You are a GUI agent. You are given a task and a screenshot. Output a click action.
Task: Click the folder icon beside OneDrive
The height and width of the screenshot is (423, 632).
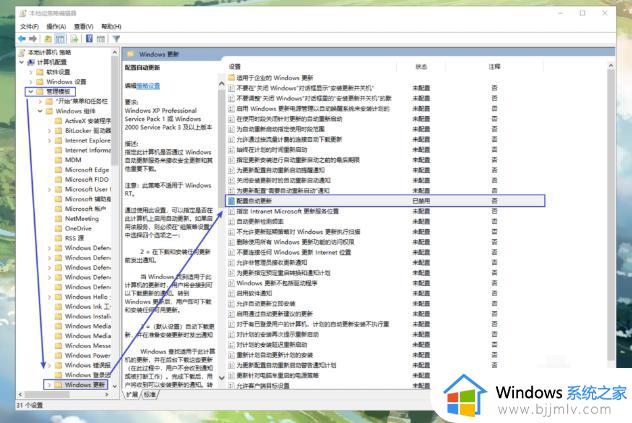(x=58, y=228)
